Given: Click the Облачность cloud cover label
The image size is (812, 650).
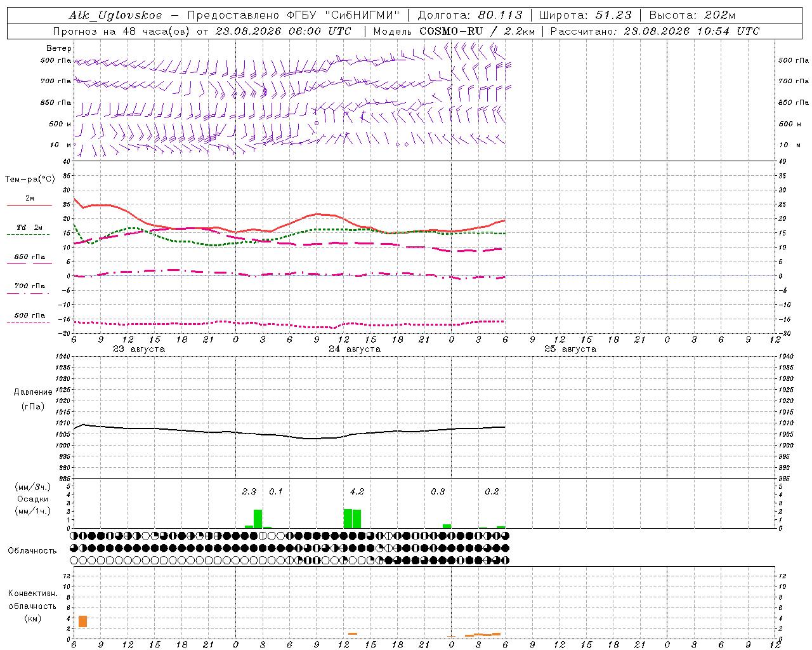Looking at the screenshot, I should coord(32,550).
